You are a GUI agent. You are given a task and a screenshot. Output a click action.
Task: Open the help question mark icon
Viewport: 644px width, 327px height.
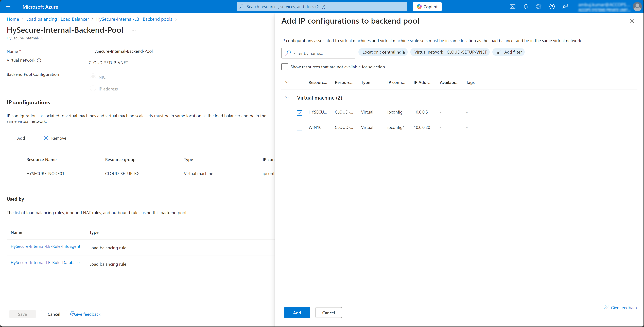tap(552, 7)
